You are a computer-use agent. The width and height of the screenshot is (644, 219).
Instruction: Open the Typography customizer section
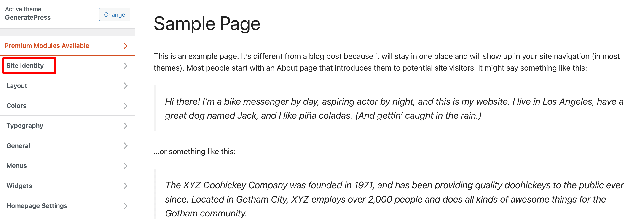pos(67,126)
